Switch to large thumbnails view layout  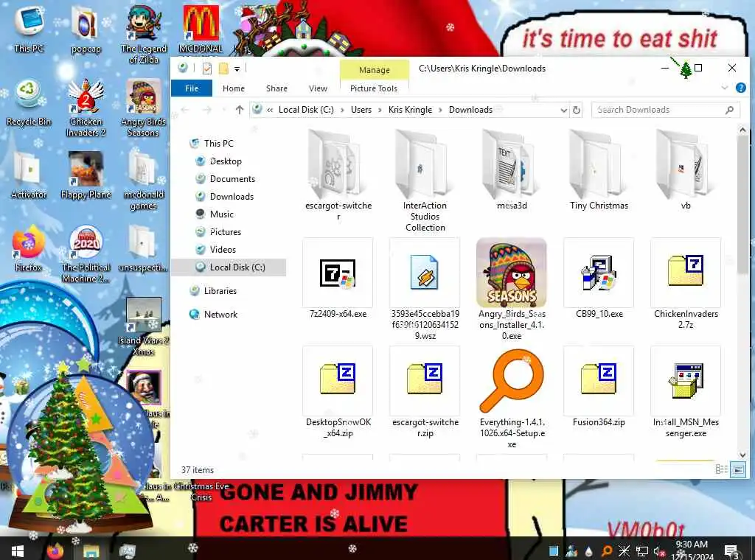pos(737,469)
